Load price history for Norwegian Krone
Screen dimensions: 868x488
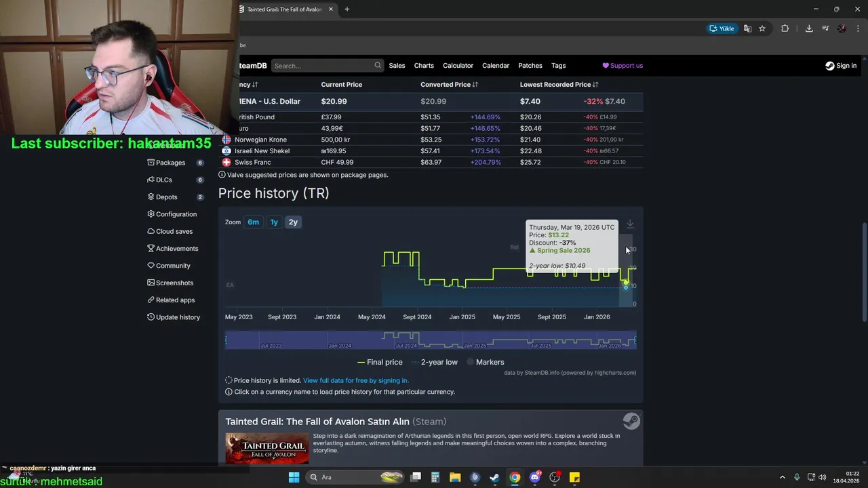(x=260, y=140)
